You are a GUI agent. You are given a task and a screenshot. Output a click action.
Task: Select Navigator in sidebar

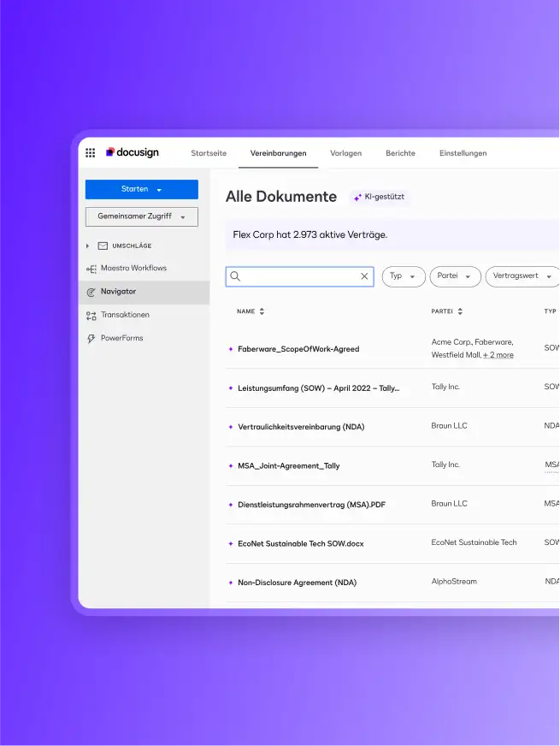click(144, 292)
